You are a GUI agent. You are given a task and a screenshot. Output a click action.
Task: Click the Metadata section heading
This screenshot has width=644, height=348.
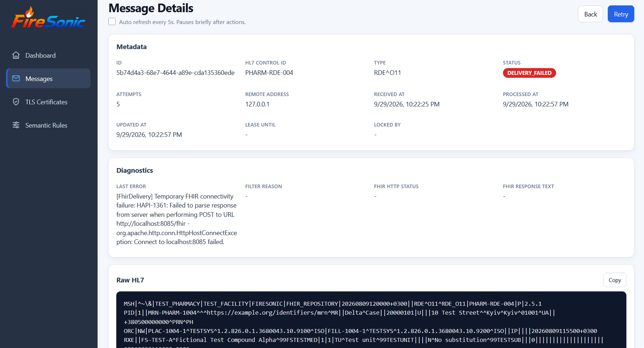[x=131, y=47]
